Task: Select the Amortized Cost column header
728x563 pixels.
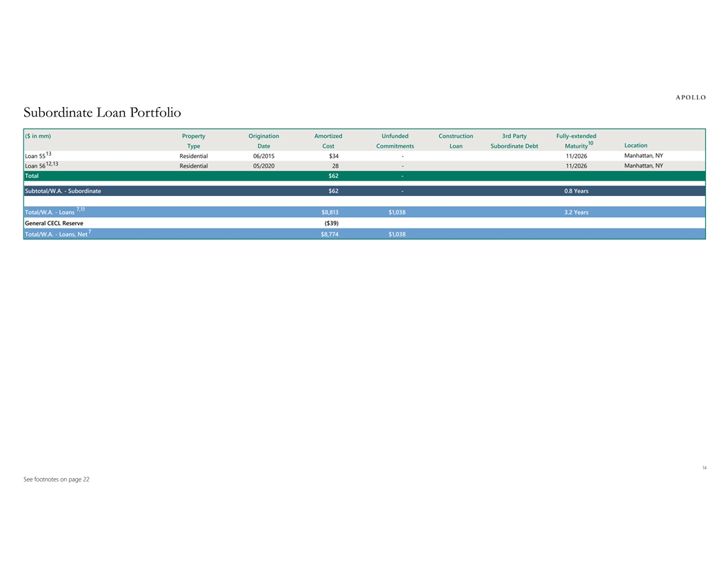Action: pyautogui.click(x=327, y=141)
